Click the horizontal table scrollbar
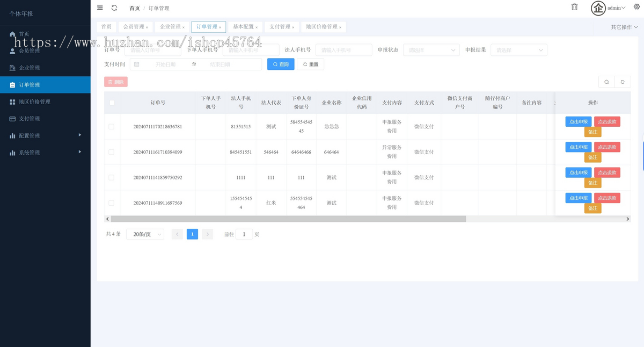The width and height of the screenshot is (644, 347). (x=288, y=219)
